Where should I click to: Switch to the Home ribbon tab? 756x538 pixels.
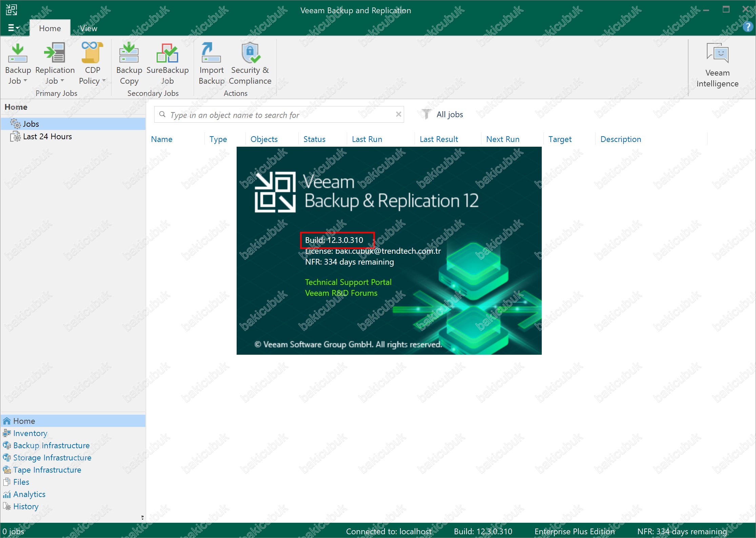[50, 28]
